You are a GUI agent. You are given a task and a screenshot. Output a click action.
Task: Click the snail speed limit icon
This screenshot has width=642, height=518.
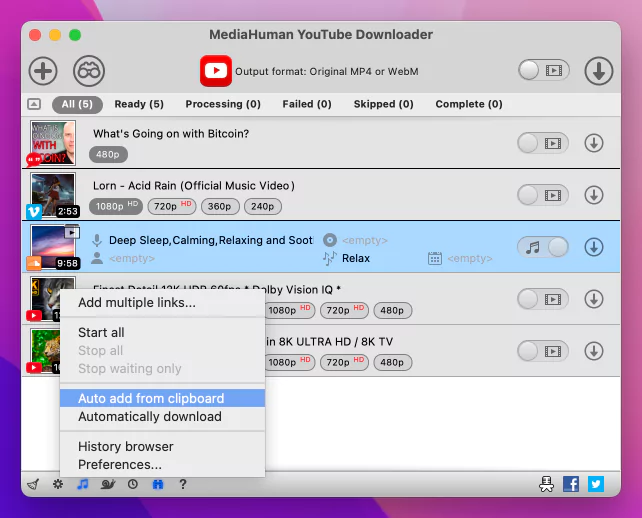(108, 484)
